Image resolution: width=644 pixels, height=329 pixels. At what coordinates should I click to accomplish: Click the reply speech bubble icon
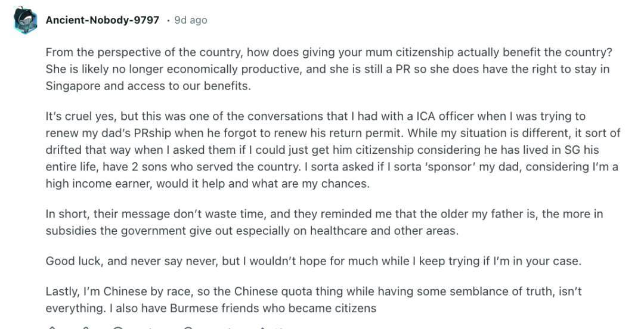coord(118,327)
